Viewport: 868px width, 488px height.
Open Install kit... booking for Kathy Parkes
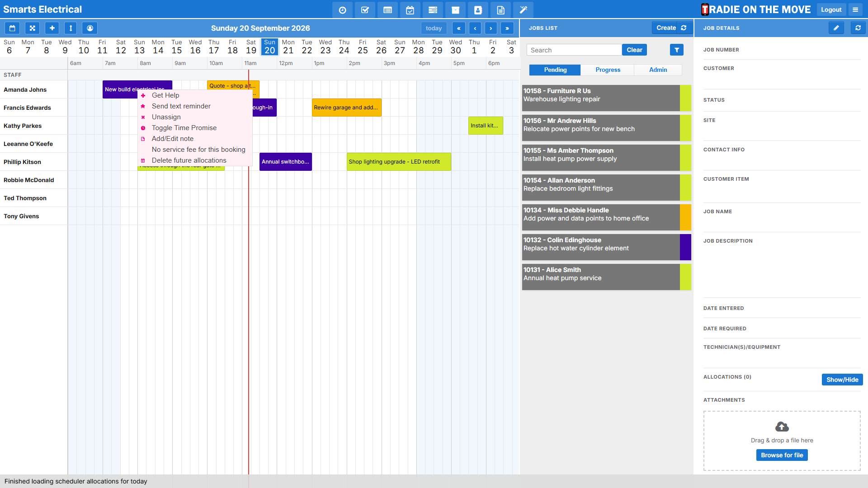click(486, 126)
